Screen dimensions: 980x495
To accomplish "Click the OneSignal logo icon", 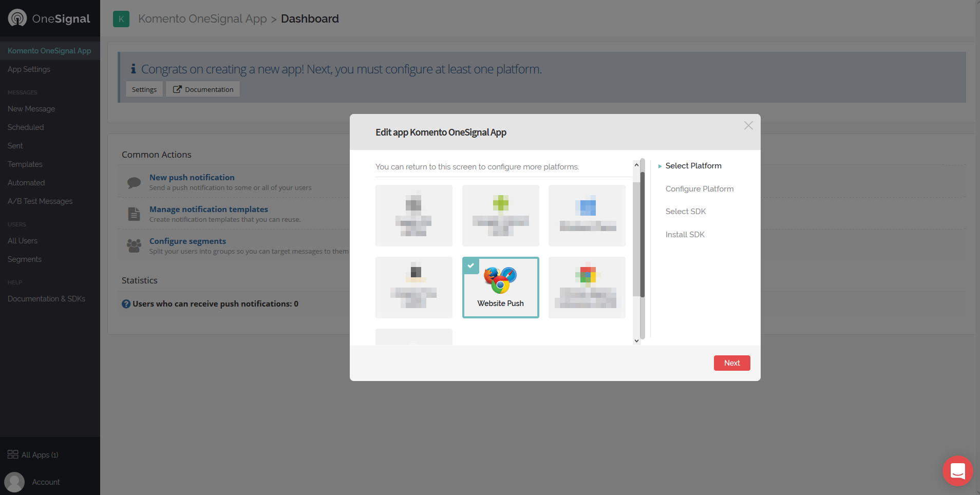I will pos(17,18).
